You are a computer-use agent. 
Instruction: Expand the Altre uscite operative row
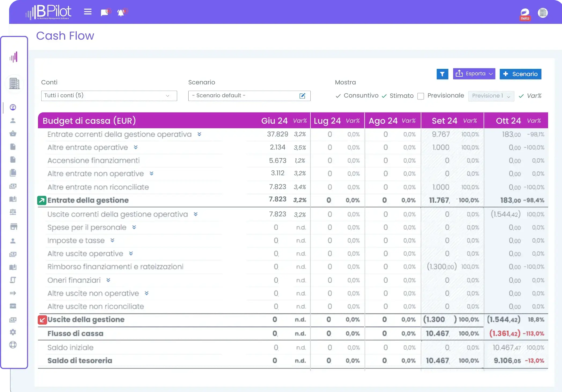[131, 253]
